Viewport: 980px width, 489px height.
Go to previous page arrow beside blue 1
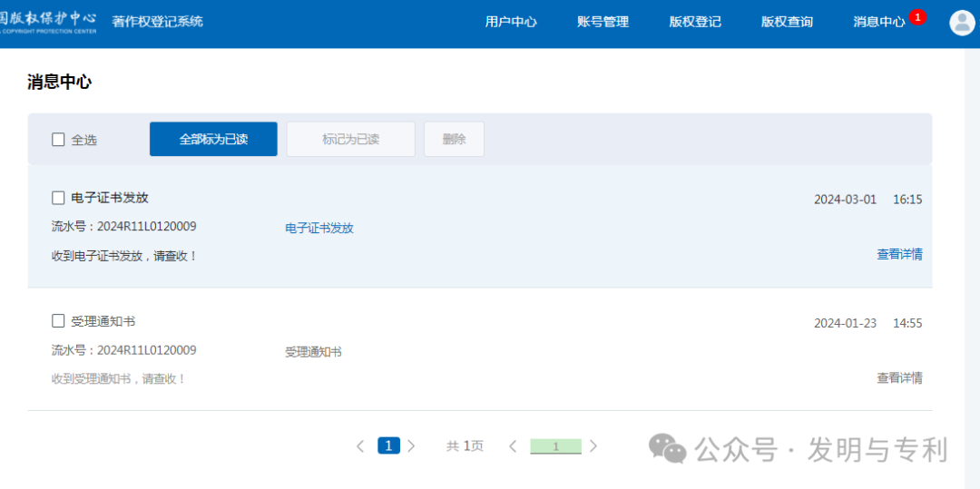[360, 446]
